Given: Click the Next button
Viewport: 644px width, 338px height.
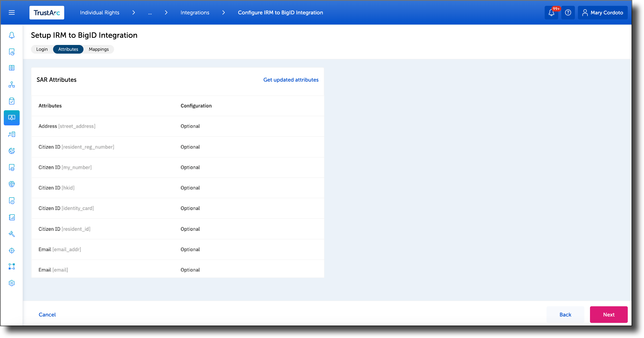Looking at the screenshot, I should (x=609, y=315).
